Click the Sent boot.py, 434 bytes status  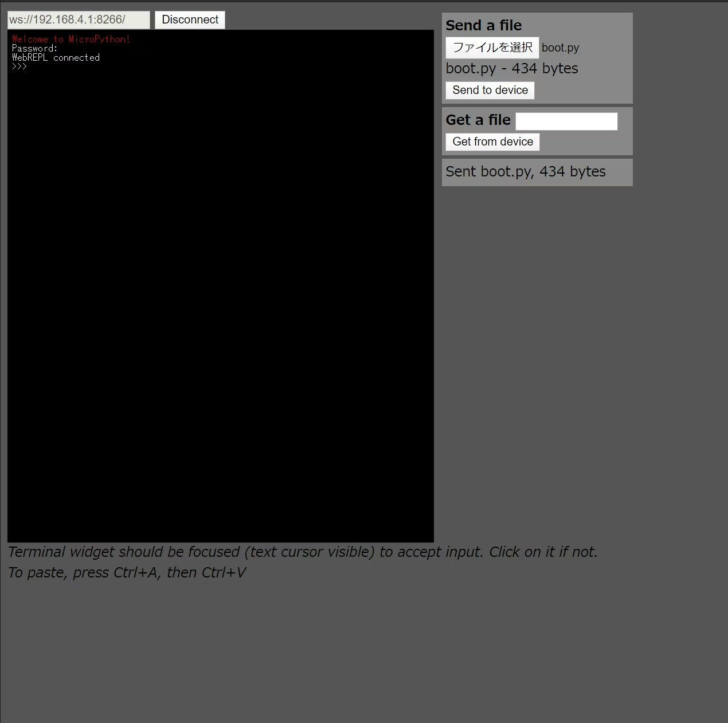pyautogui.click(x=526, y=171)
